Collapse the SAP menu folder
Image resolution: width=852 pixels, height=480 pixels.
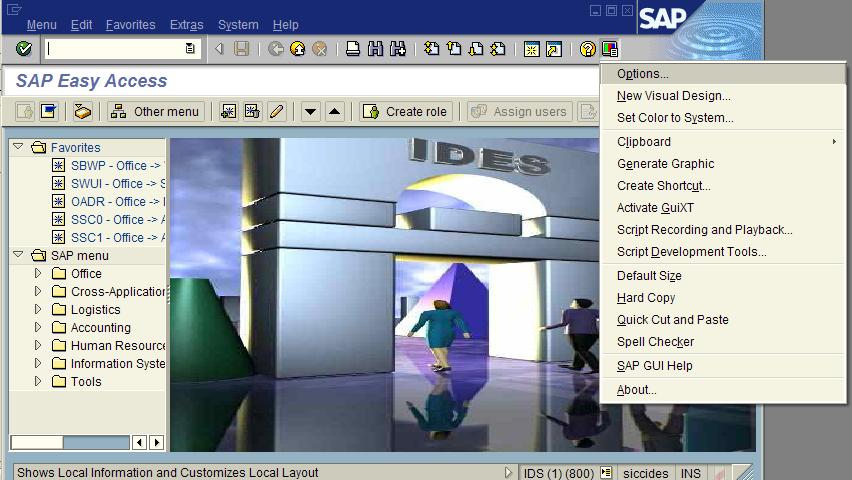click(x=18, y=254)
